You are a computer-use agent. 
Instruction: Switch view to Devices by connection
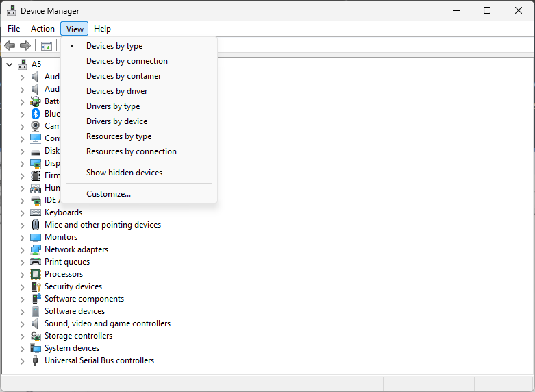[x=127, y=61]
